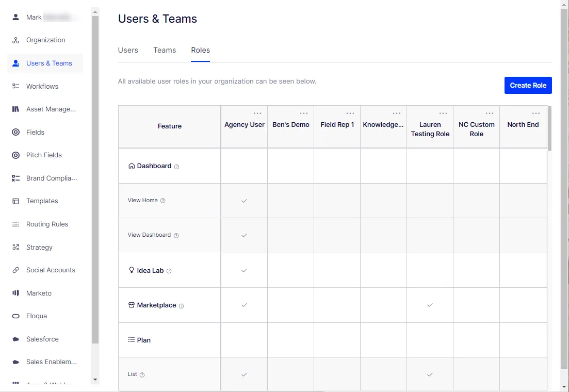
Task: Open Field Rep 1 role options menu
Action: [x=350, y=113]
